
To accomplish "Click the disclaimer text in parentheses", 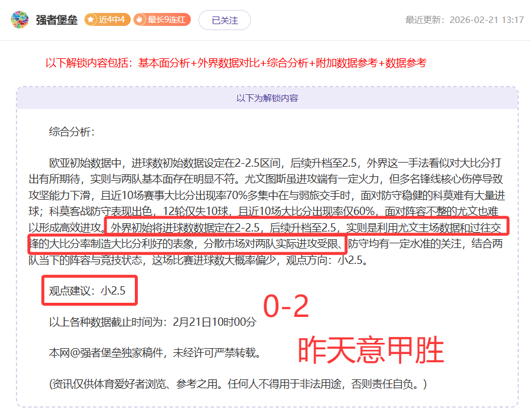I will (x=237, y=384).
